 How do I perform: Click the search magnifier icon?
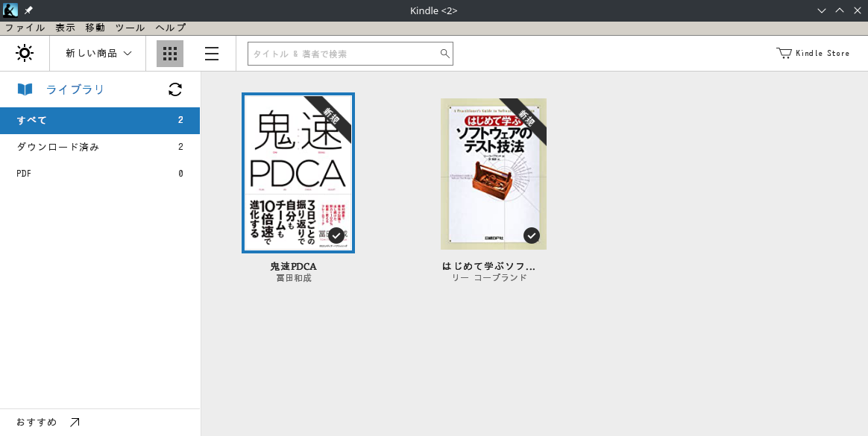click(x=444, y=53)
